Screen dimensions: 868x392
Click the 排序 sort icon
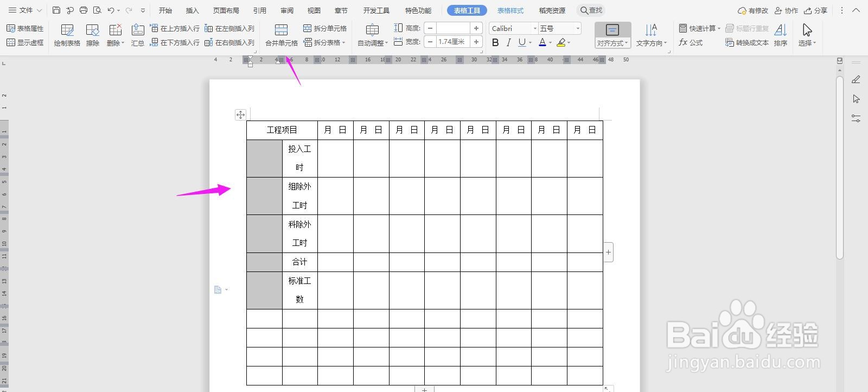pos(781,35)
